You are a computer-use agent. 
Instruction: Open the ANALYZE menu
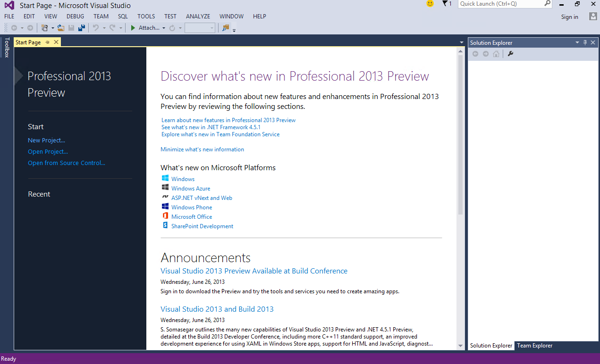[x=198, y=16]
